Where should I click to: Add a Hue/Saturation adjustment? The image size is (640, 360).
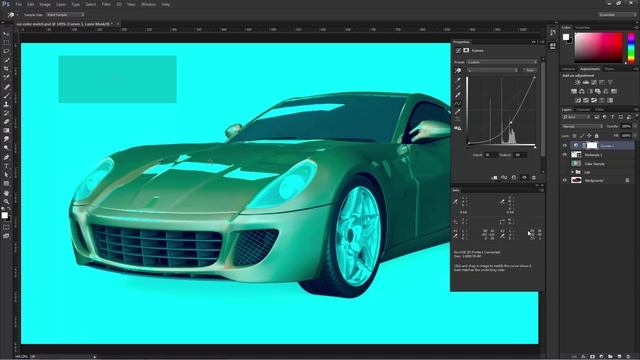[574, 91]
